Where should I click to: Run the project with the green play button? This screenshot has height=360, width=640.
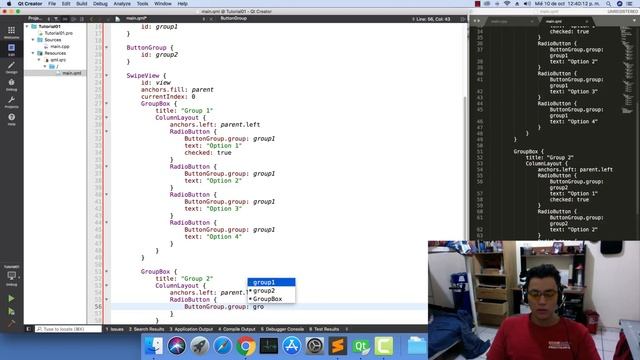pyautogui.click(x=11, y=298)
